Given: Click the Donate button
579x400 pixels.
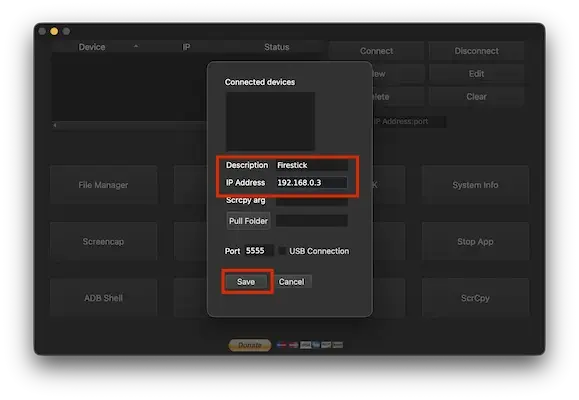Looking at the screenshot, I should (250, 345).
